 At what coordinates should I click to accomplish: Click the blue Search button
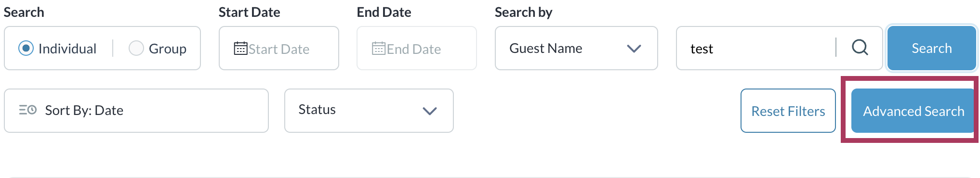pos(931,48)
